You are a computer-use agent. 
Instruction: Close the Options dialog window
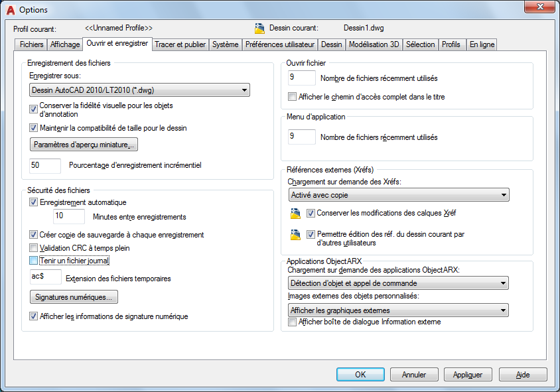(540, 7)
